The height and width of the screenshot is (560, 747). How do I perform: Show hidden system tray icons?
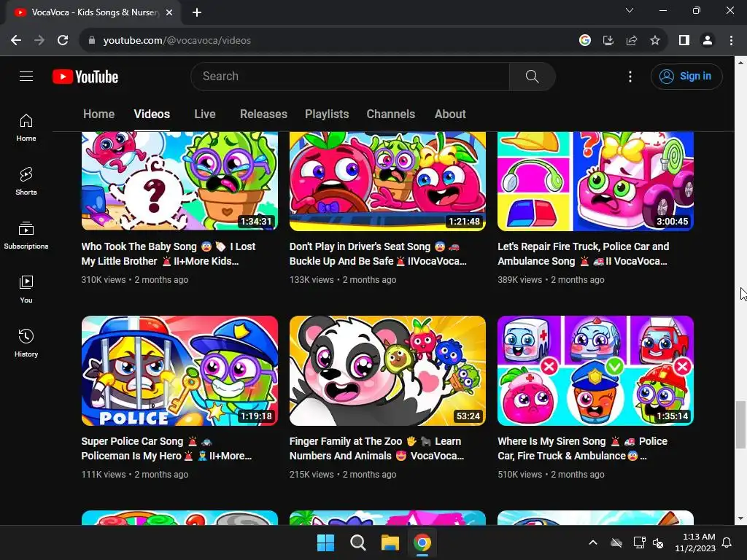tap(592, 542)
